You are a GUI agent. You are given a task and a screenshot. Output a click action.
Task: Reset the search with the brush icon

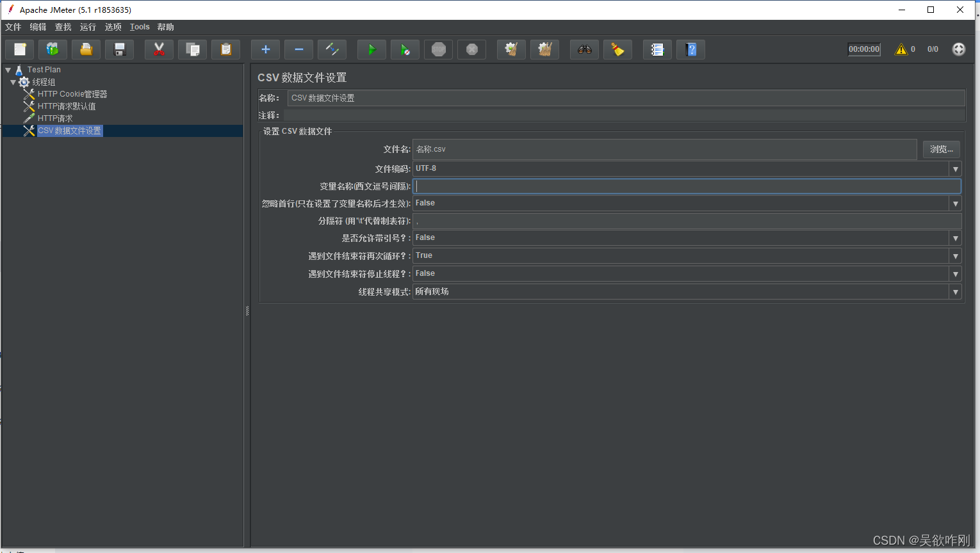(617, 49)
